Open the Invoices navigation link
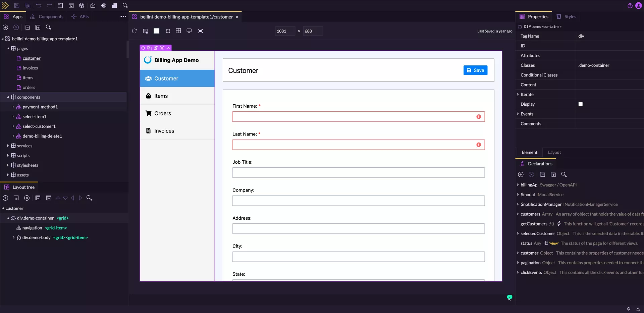This screenshot has width=644, height=313. point(177,131)
